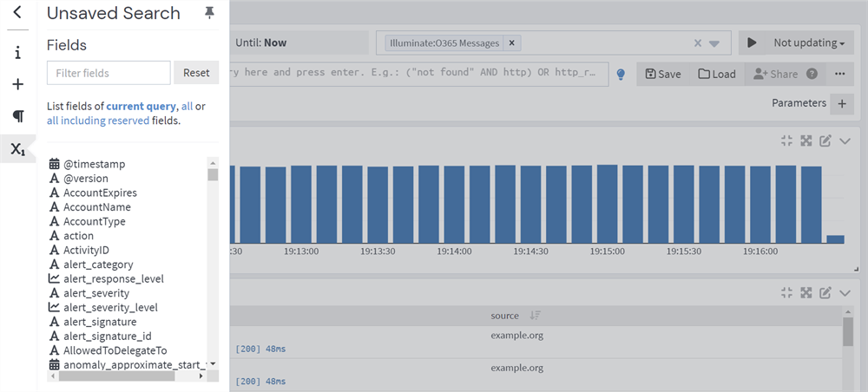Collapse the sidebar with the back chevron
Screen dimensions: 868x392
[x=17, y=13]
